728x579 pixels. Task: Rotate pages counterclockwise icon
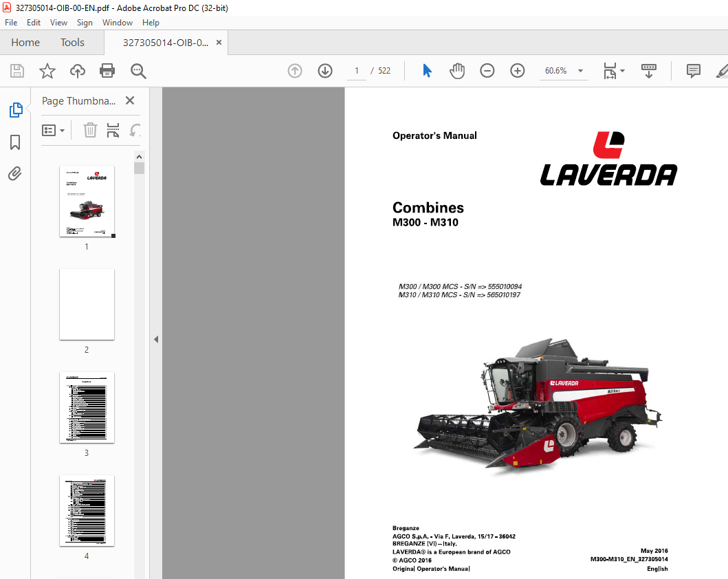coord(135,130)
